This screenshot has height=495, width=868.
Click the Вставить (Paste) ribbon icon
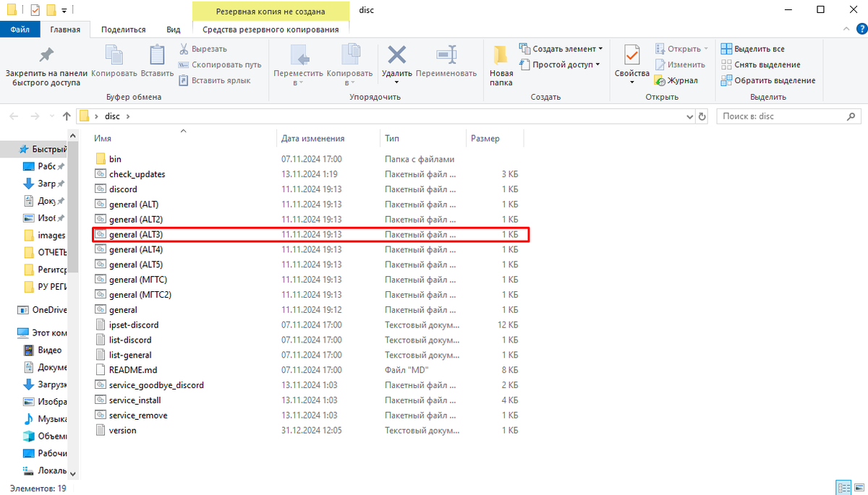coord(157,56)
